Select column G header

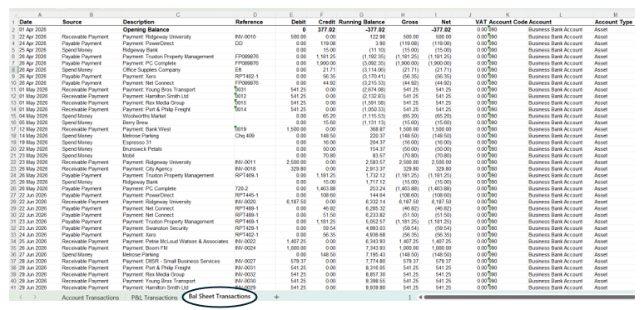[361, 15]
